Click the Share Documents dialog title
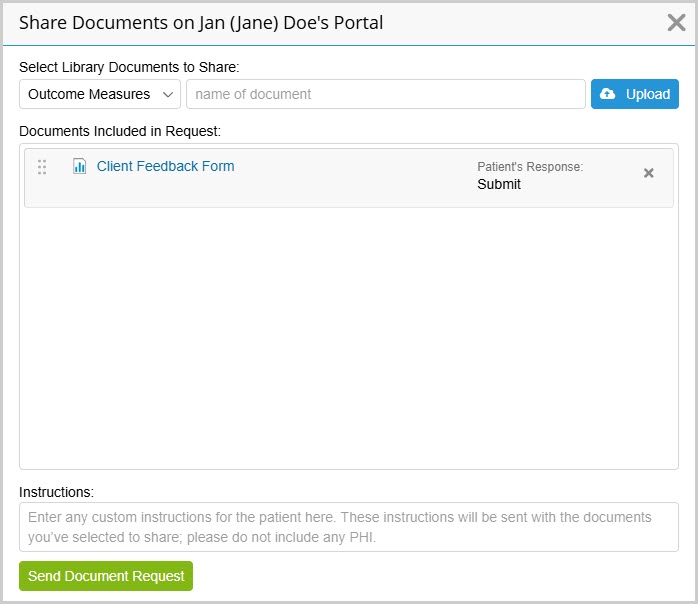Image resolution: width=698 pixels, height=604 pixels. click(201, 23)
